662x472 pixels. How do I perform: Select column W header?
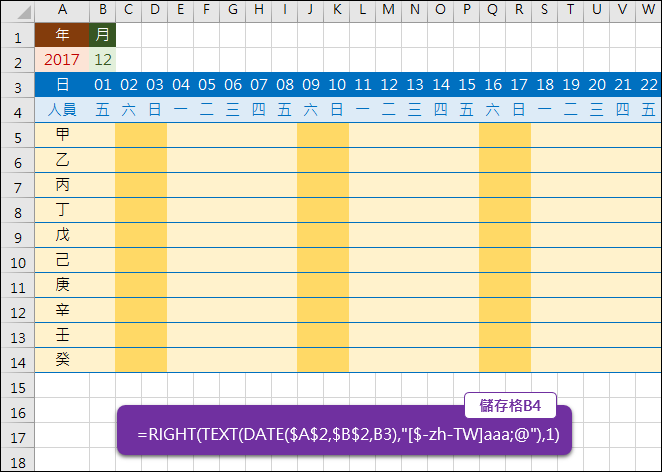[x=648, y=11]
